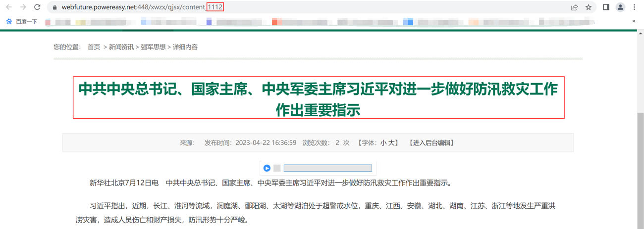
Task: Switch font size to 大
Action: tap(391, 143)
